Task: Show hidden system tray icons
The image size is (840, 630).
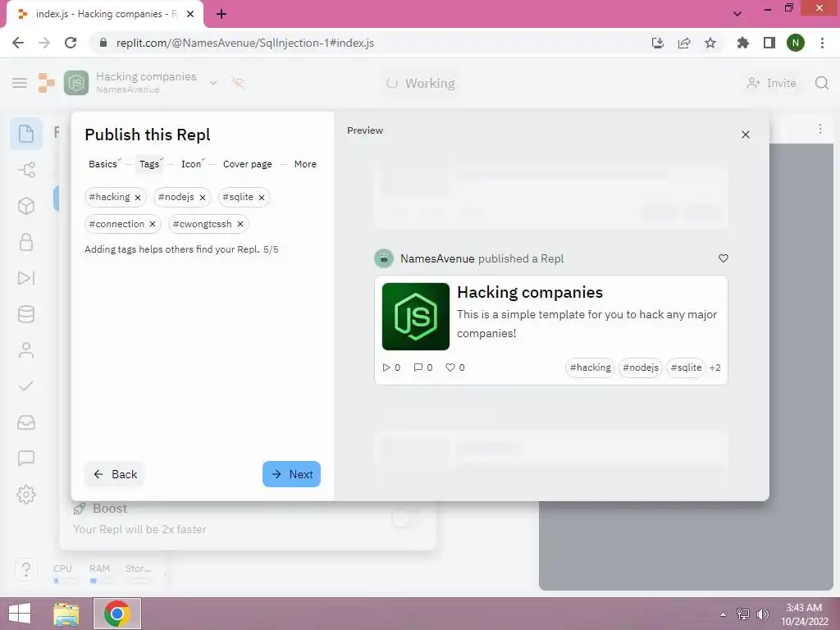Action: tap(723, 614)
